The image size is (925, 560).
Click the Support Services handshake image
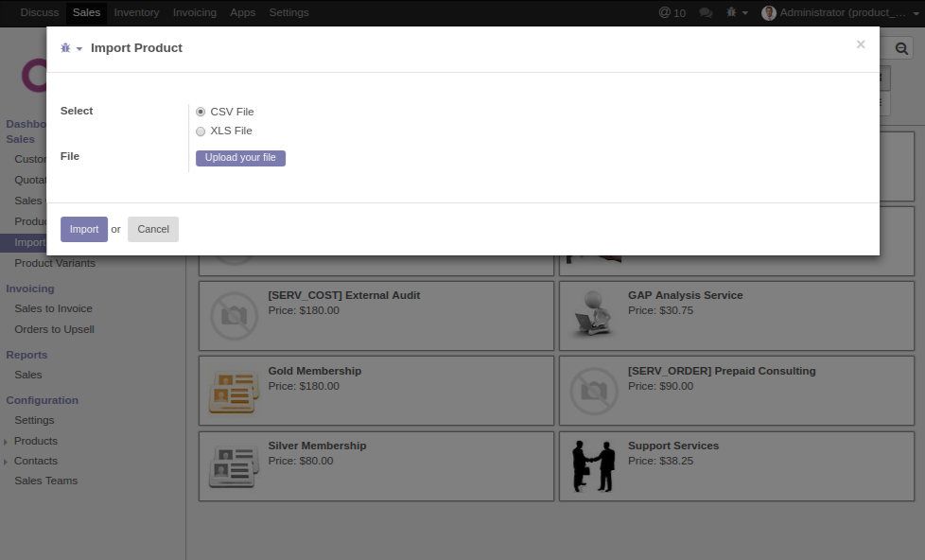pos(593,466)
